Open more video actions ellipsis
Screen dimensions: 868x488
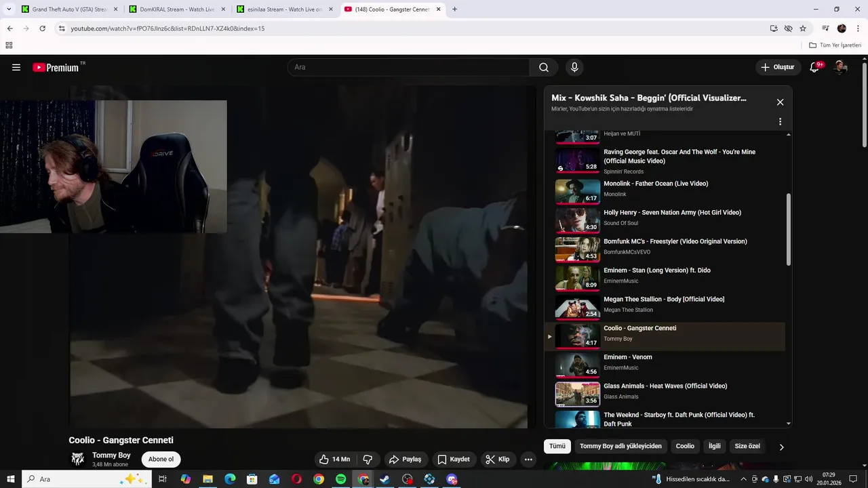coord(528,460)
